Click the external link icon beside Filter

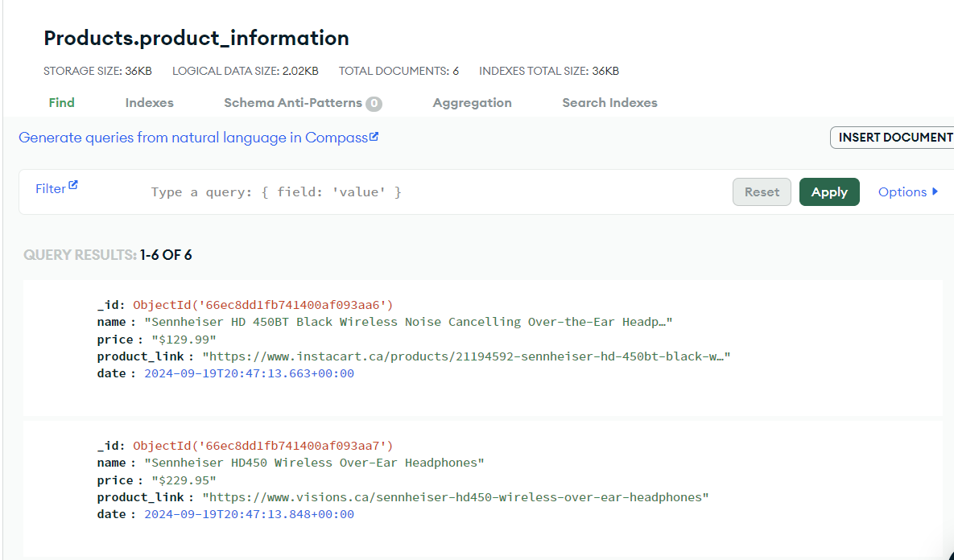point(73,185)
